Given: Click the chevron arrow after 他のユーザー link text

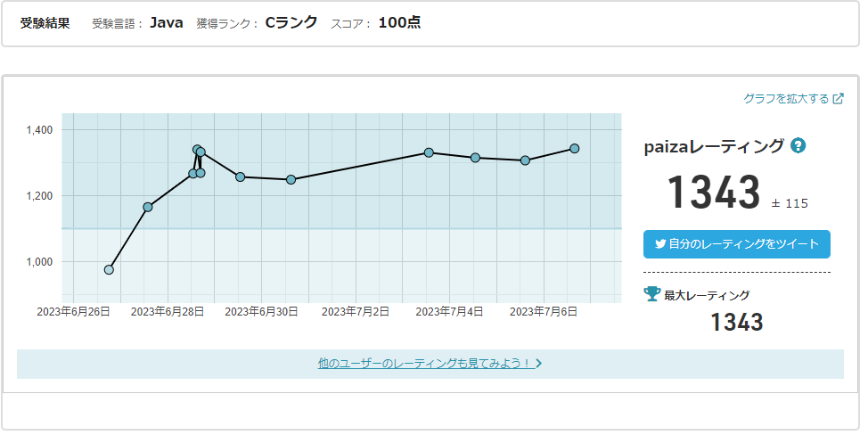Looking at the screenshot, I should tap(539, 364).
